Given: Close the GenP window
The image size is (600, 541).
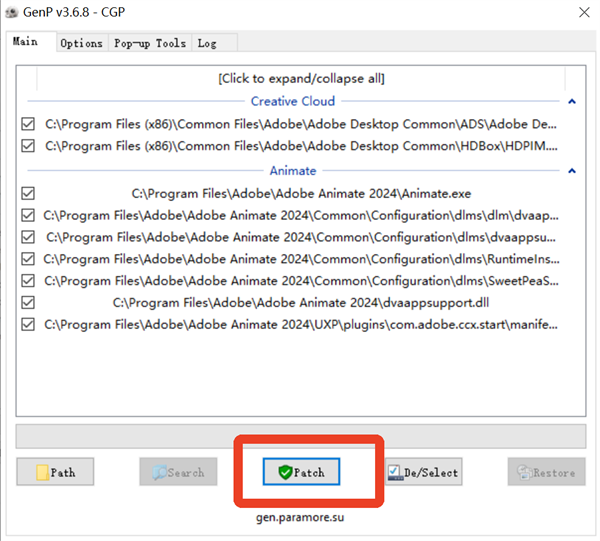Looking at the screenshot, I should [584, 12].
